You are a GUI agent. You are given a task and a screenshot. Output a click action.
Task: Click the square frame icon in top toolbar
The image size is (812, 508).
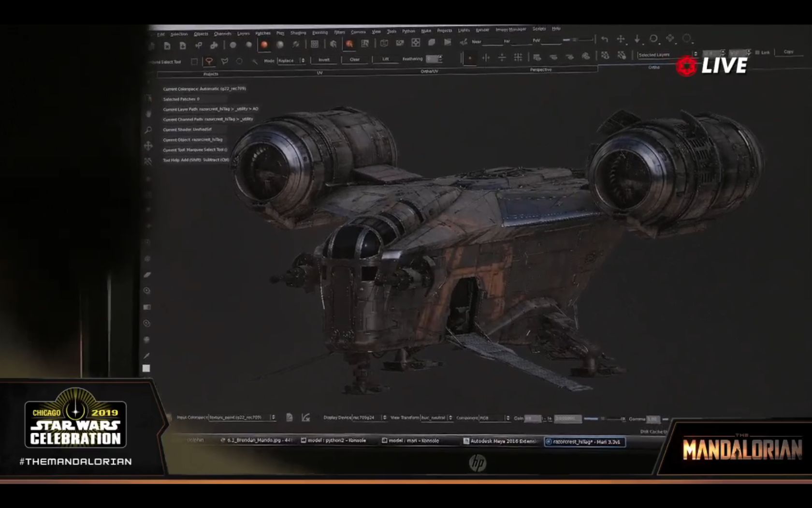[x=315, y=44]
